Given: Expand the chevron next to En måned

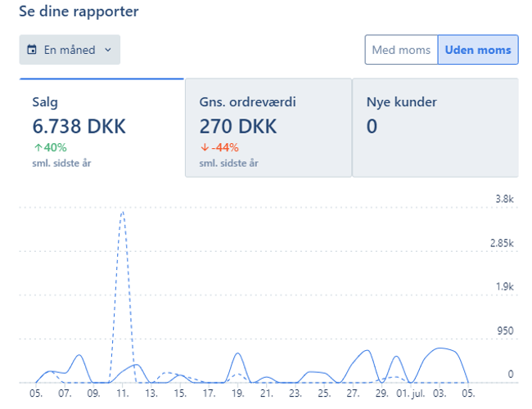Looking at the screenshot, I should coord(107,50).
